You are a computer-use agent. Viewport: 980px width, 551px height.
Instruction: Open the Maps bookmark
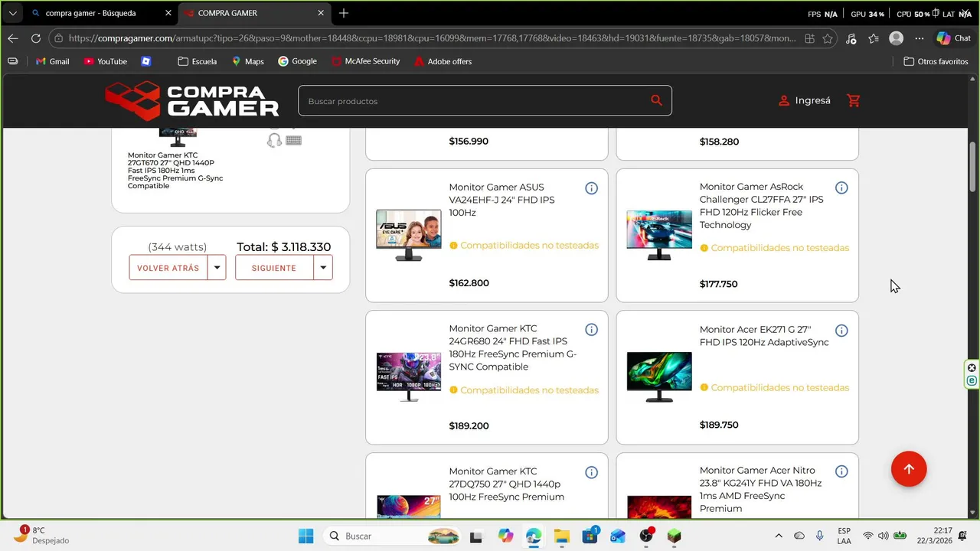247,61
